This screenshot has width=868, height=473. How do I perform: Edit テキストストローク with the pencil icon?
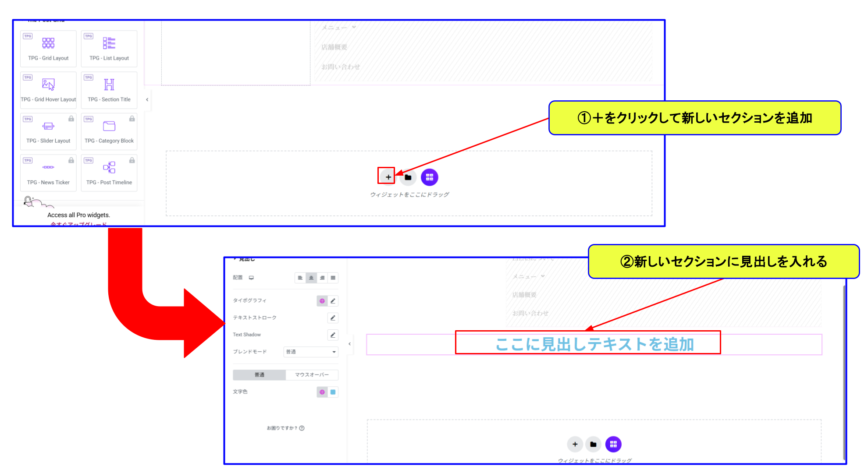tap(333, 318)
